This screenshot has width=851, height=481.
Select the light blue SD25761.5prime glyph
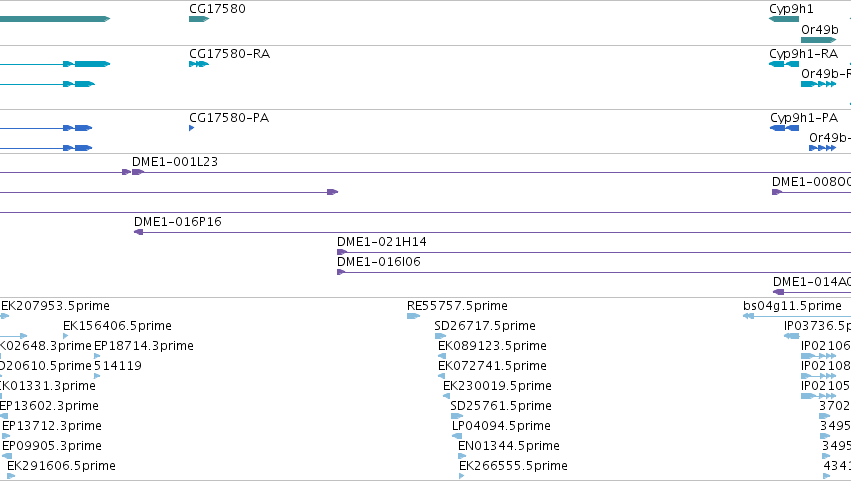click(457, 416)
